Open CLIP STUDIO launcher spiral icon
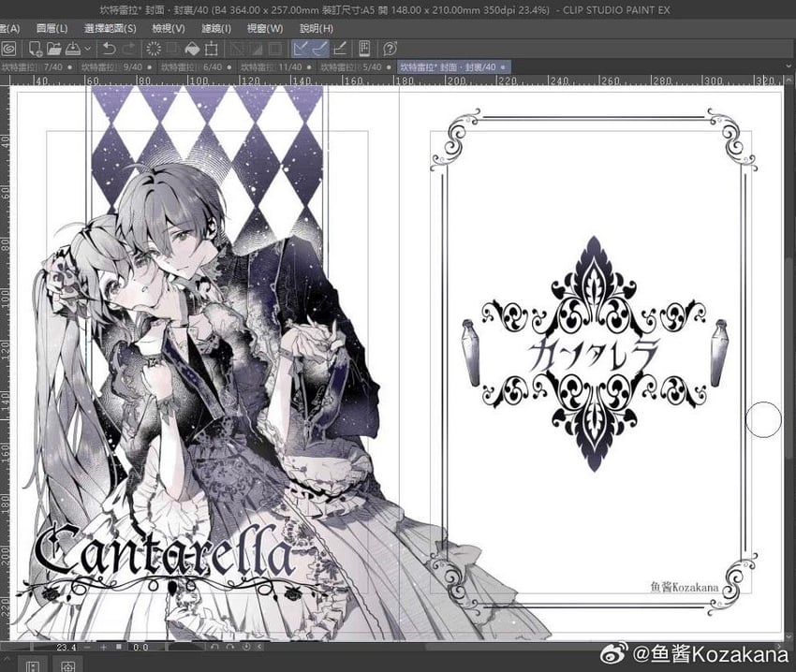796x672 pixels. [8, 49]
